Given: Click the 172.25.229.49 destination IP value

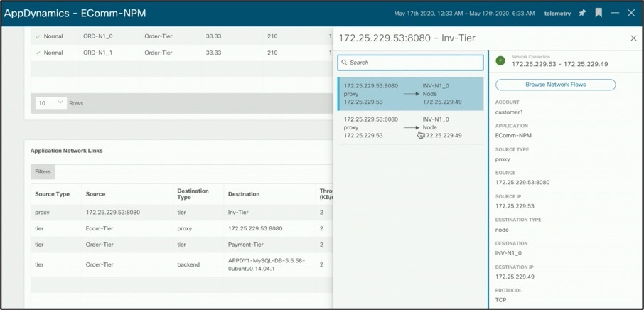Looking at the screenshot, I should (515, 277).
